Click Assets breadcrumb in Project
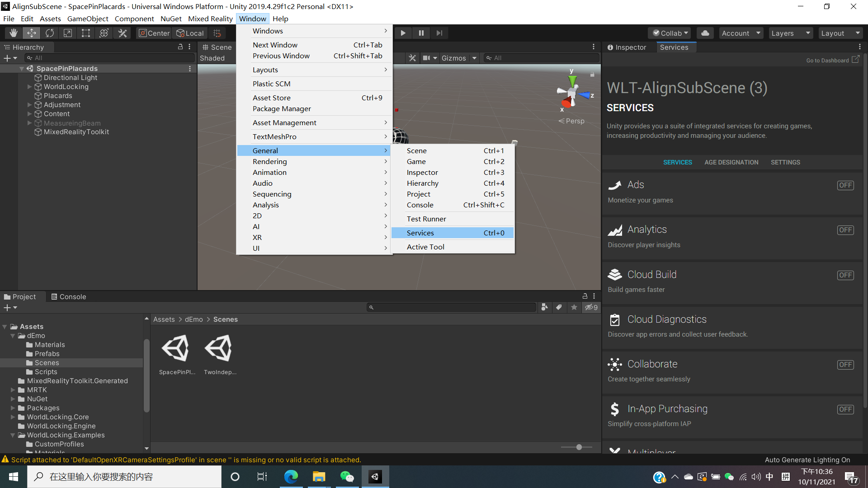868x488 pixels. (x=164, y=319)
